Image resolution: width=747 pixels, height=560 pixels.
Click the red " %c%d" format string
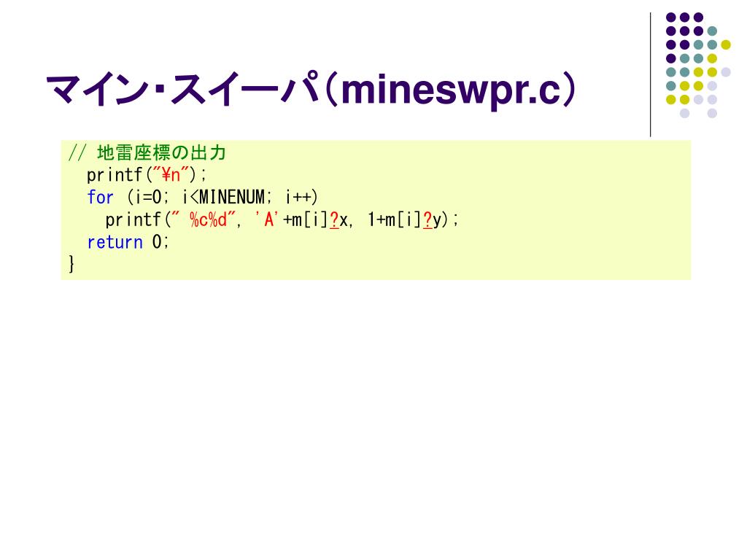tap(204, 219)
